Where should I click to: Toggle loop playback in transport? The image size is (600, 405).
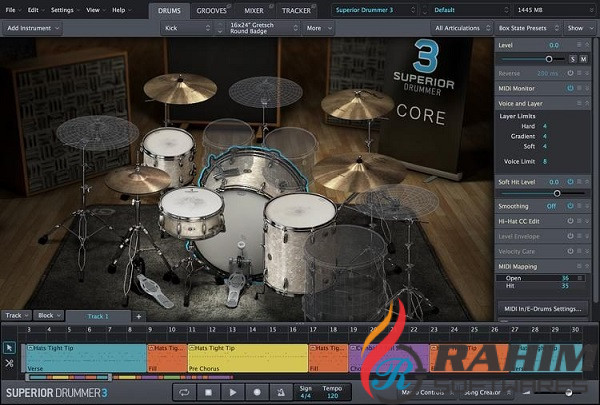tap(184, 392)
